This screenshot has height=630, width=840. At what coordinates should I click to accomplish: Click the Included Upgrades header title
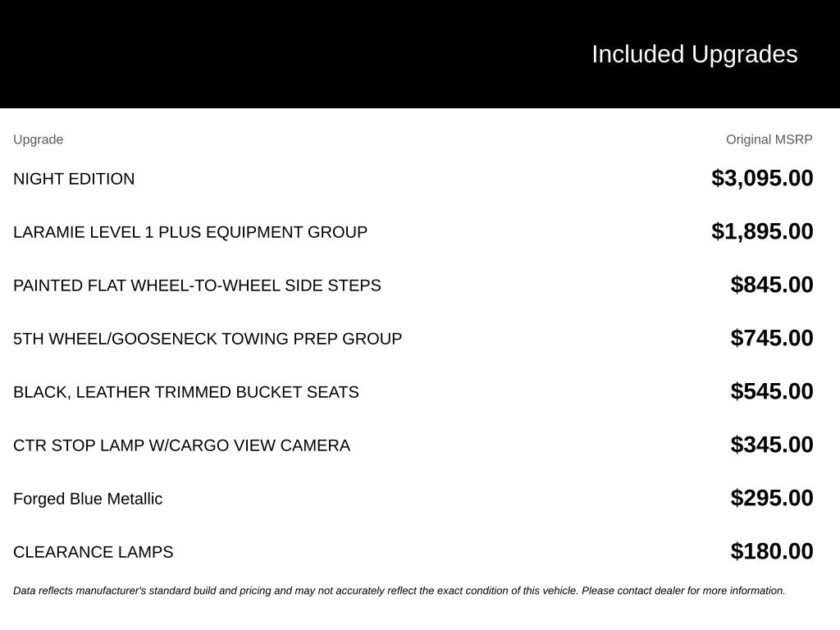point(694,55)
